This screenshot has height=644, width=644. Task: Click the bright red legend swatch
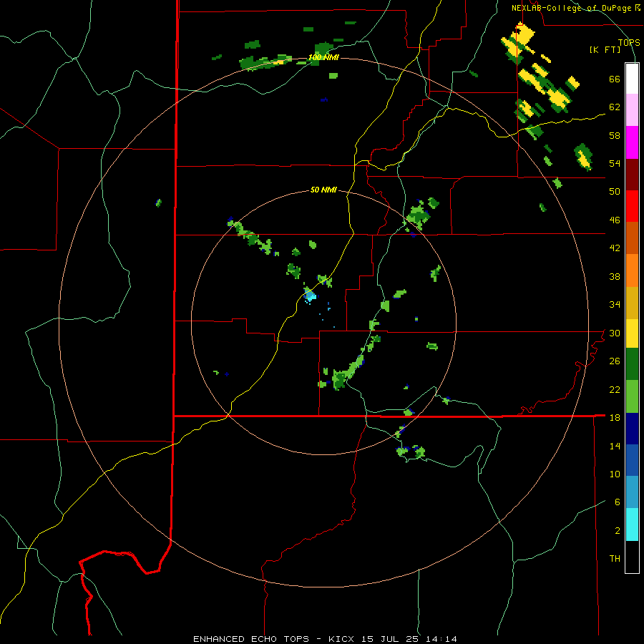pyautogui.click(x=632, y=207)
